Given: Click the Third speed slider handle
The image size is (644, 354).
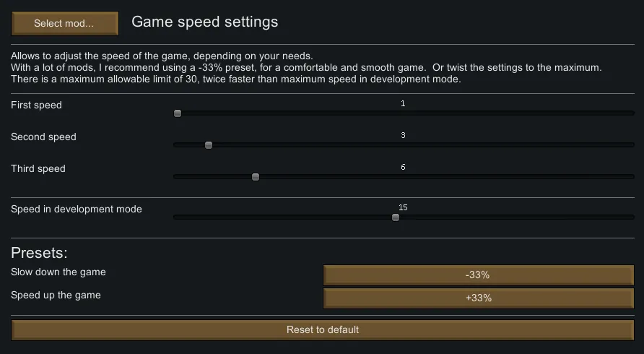Looking at the screenshot, I should pos(256,177).
